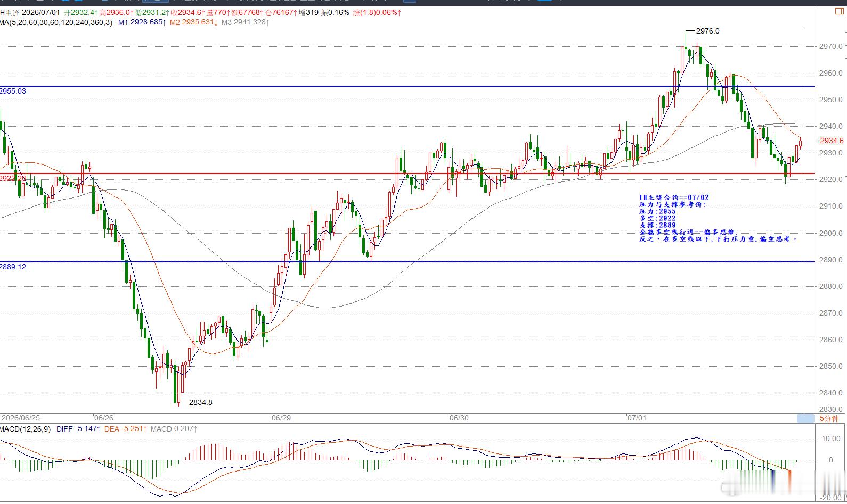Select the blue 2889.12 support line label
This screenshot has height=504, width=847.
point(13,267)
